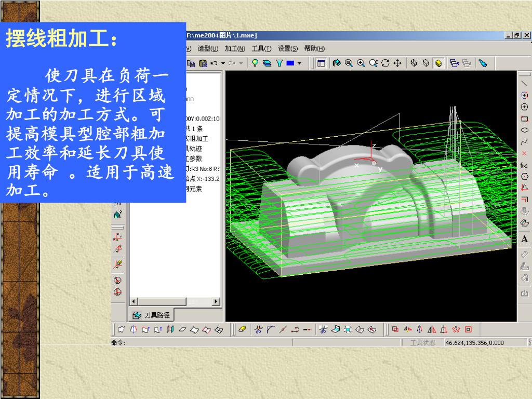Click the mirror triangles icon
Screen dimensions: 532x399
(432, 329)
